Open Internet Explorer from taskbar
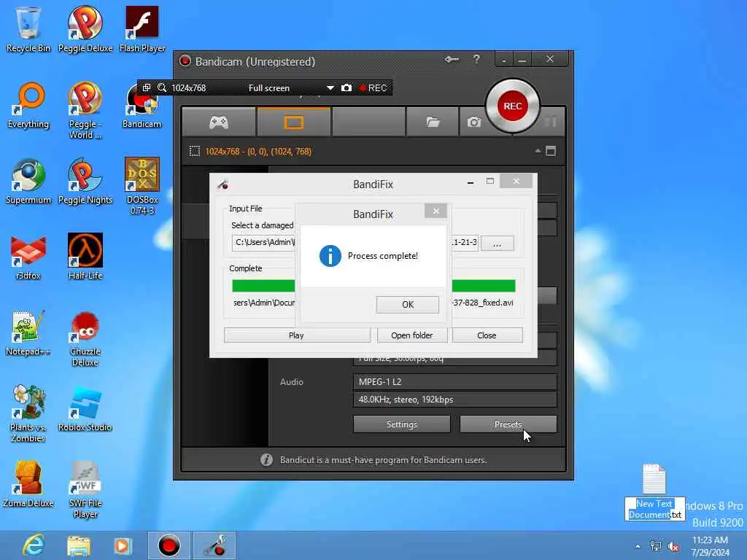Viewport: 747px width, 560px height. click(x=34, y=545)
